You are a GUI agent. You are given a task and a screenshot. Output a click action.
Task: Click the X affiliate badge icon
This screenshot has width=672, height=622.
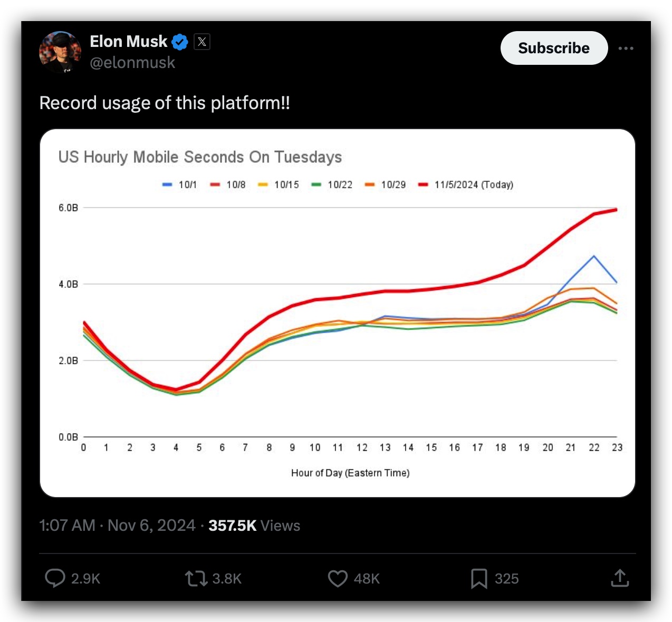202,42
